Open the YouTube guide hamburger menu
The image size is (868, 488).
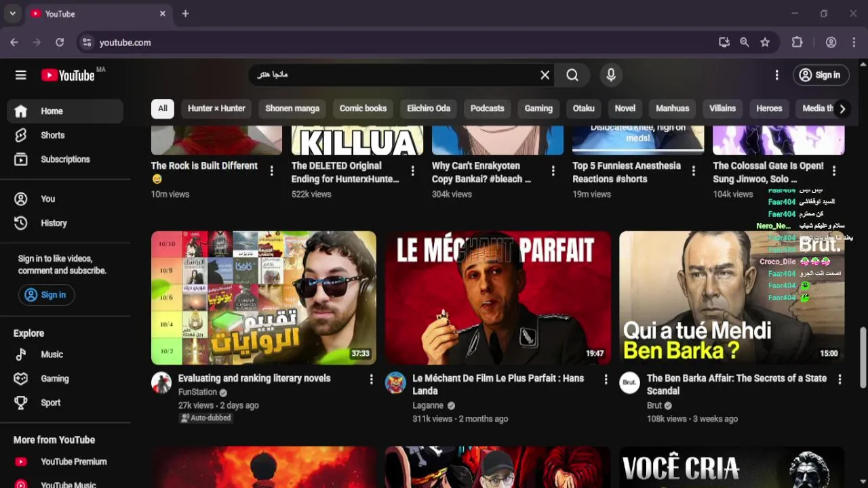click(x=21, y=75)
